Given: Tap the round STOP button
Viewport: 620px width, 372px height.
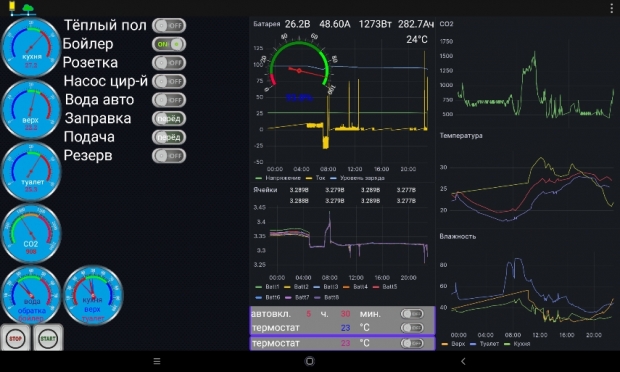Looking at the screenshot, I should (15, 338).
